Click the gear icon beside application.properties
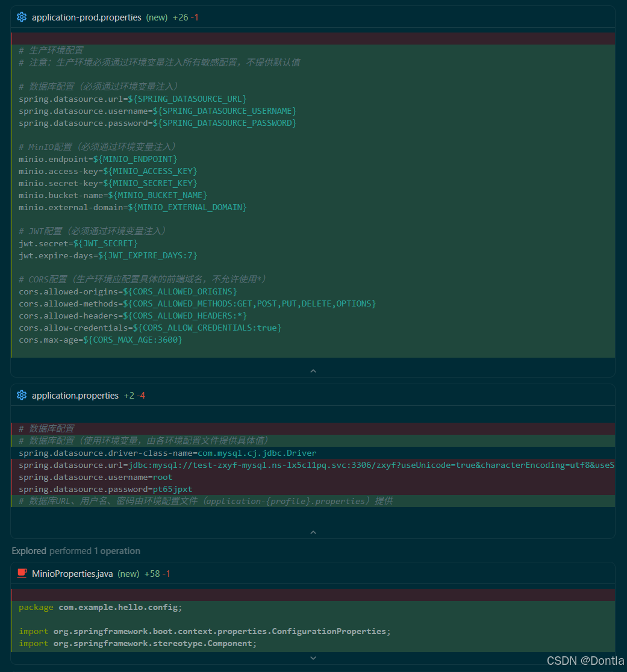The height and width of the screenshot is (672, 627). tap(22, 395)
